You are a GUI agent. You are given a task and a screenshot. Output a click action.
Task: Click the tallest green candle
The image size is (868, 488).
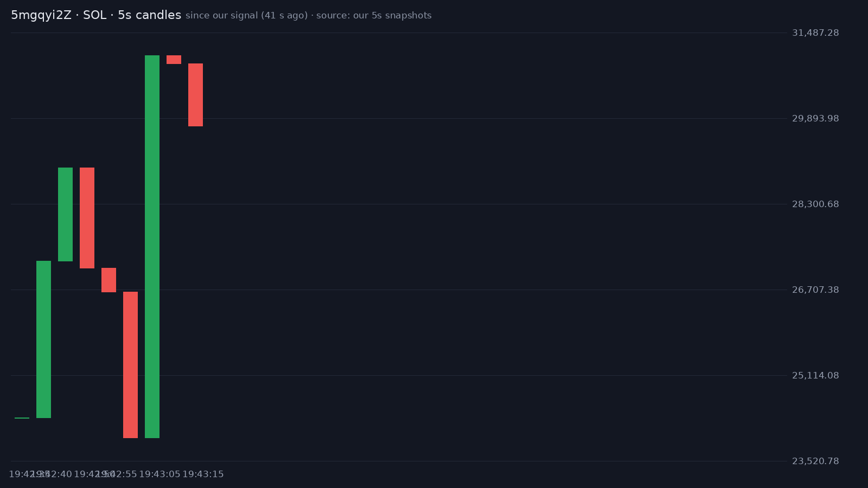point(152,247)
